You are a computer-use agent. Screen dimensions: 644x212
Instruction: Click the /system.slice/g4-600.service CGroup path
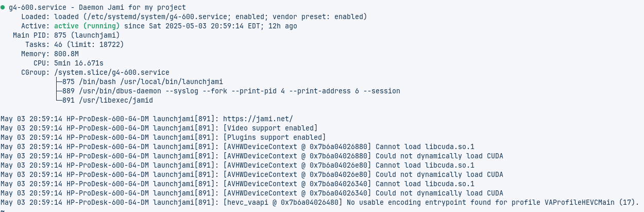tap(112, 72)
